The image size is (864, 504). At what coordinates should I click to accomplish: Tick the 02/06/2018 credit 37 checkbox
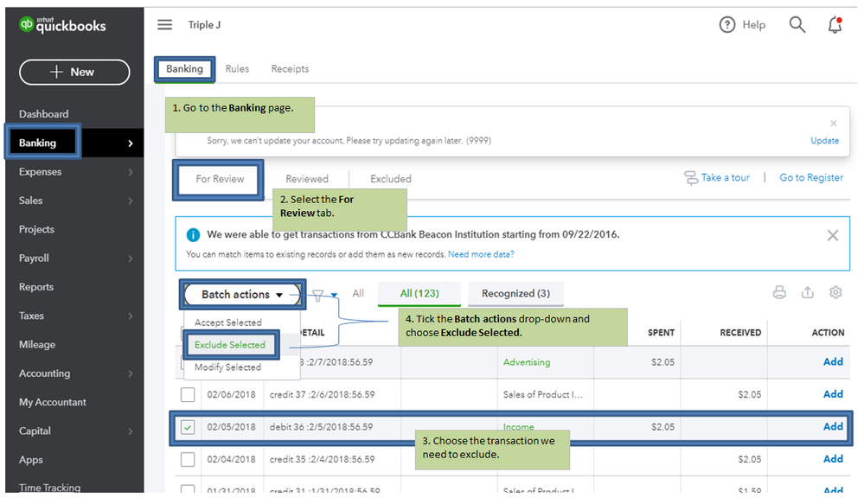pyautogui.click(x=188, y=395)
